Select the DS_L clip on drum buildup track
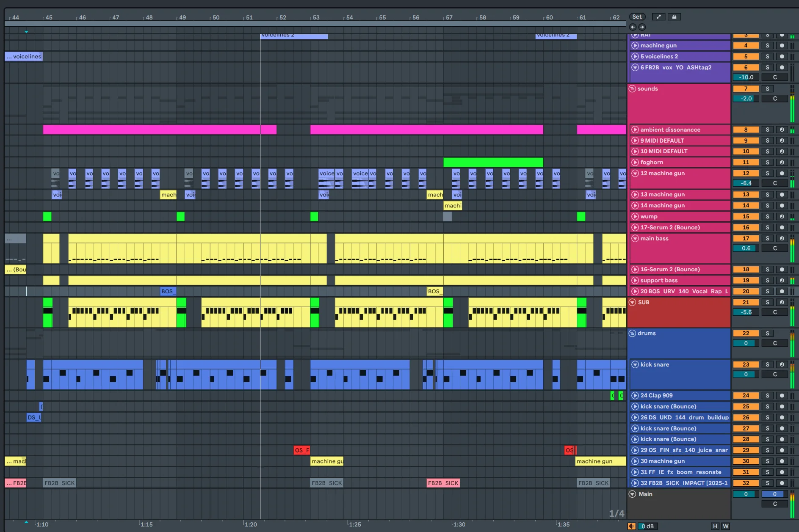Viewport: 799px width, 532px height. pyautogui.click(x=34, y=418)
